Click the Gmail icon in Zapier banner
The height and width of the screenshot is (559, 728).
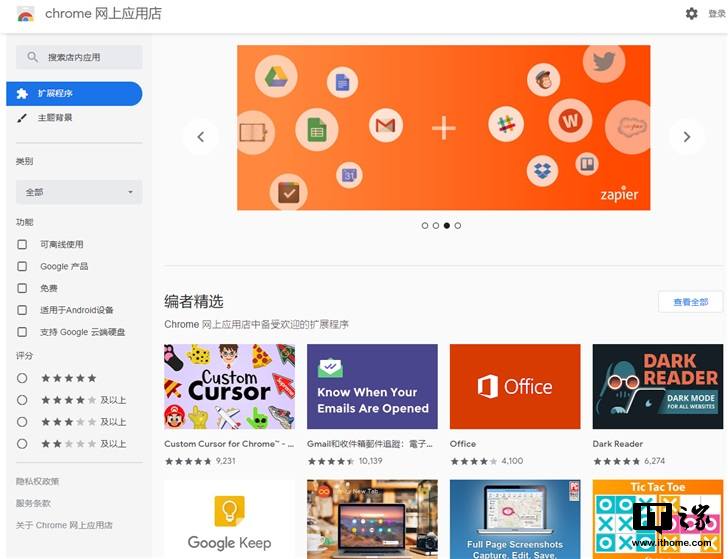point(385,125)
